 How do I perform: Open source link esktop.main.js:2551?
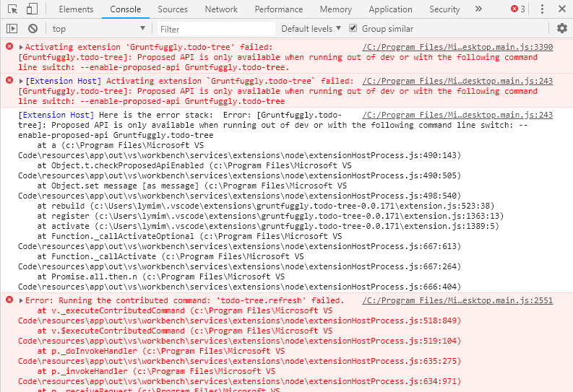coord(457,300)
